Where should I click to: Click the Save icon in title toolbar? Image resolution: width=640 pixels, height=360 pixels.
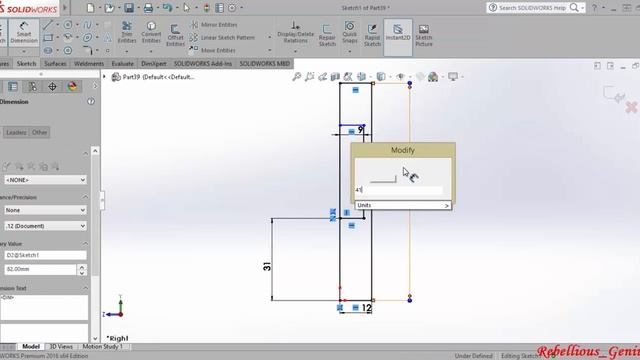pos(129,8)
